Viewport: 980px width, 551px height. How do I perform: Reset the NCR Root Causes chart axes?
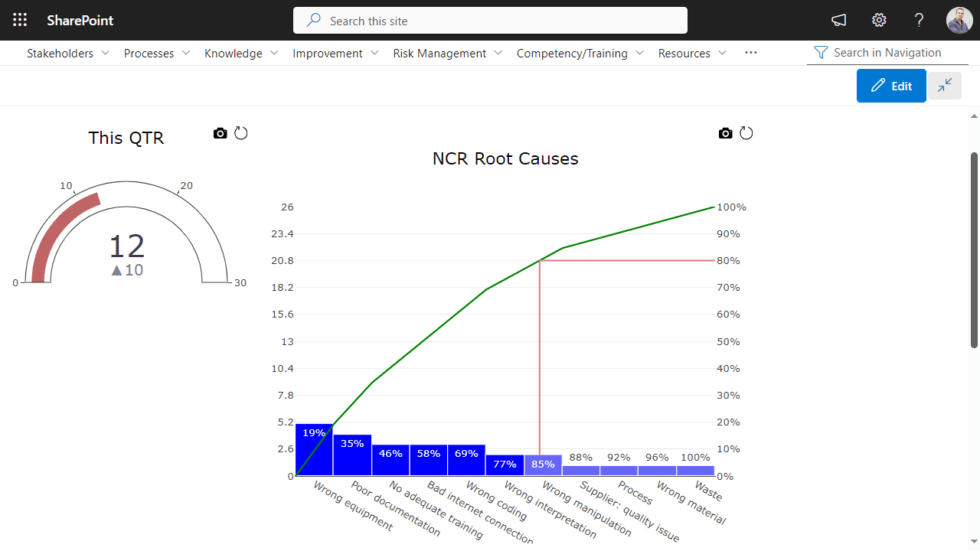tap(746, 133)
